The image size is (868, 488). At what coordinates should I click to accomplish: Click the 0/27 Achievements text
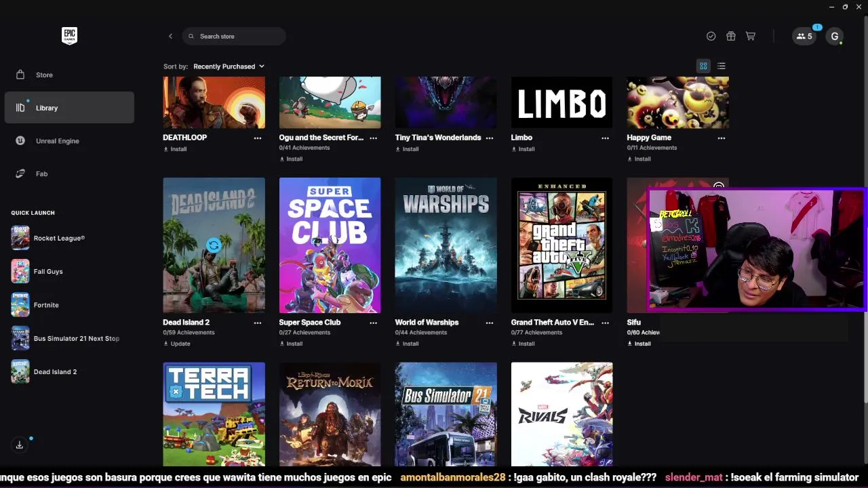(304, 333)
